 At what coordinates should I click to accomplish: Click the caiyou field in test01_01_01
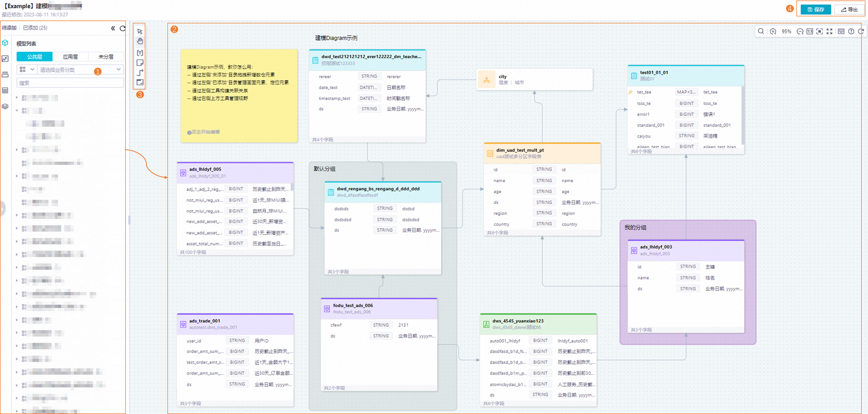[685, 136]
